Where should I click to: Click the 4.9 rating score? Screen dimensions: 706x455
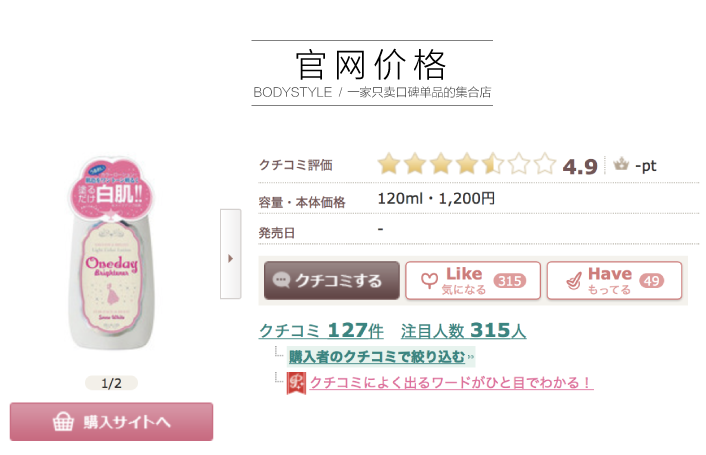click(x=580, y=166)
